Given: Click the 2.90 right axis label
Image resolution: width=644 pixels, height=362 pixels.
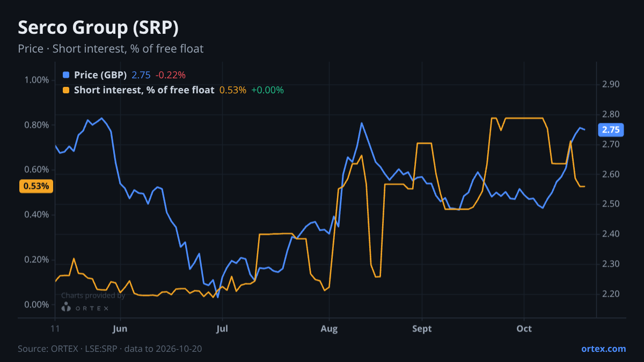Looking at the screenshot, I should 611,85.
